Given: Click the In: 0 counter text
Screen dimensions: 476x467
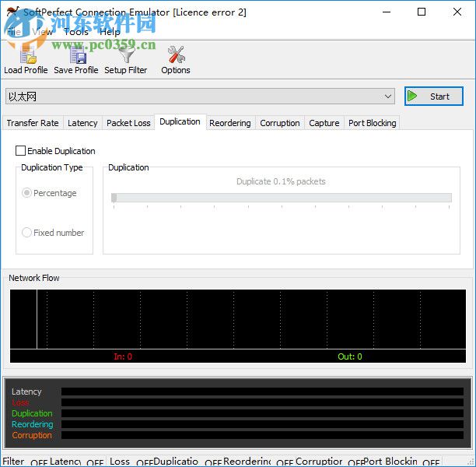Looking at the screenshot, I should coord(123,356).
